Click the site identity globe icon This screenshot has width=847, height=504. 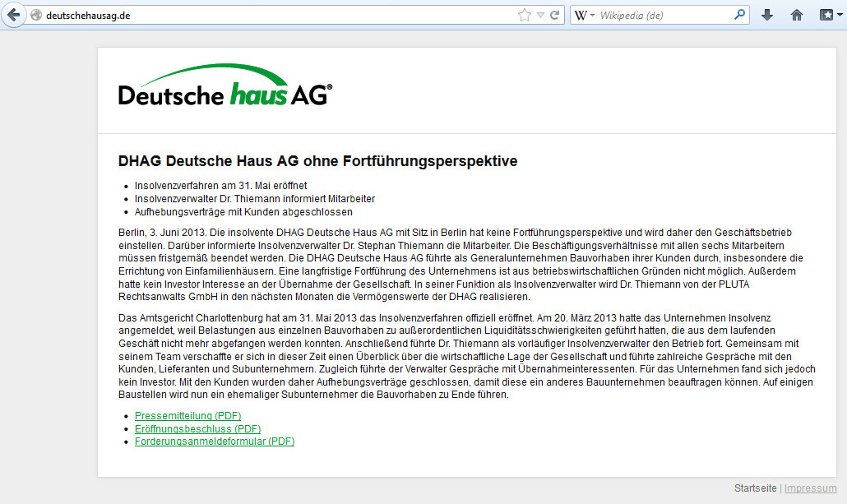click(36, 15)
